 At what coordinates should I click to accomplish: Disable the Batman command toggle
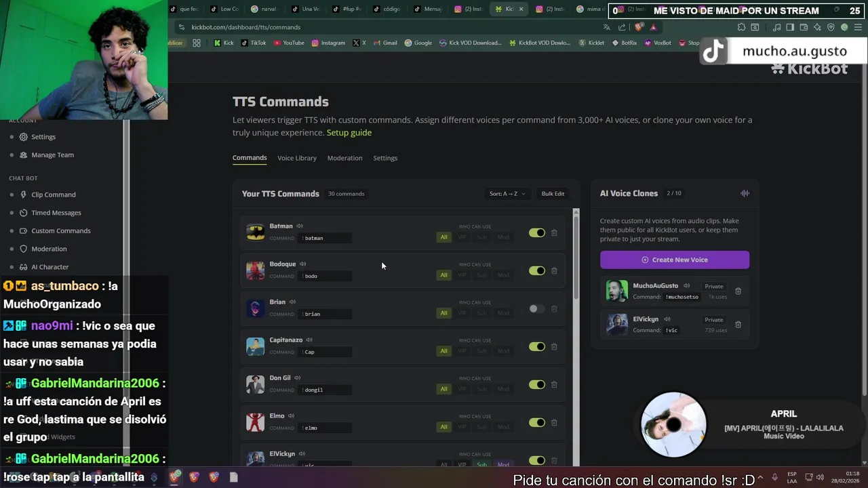tap(537, 232)
